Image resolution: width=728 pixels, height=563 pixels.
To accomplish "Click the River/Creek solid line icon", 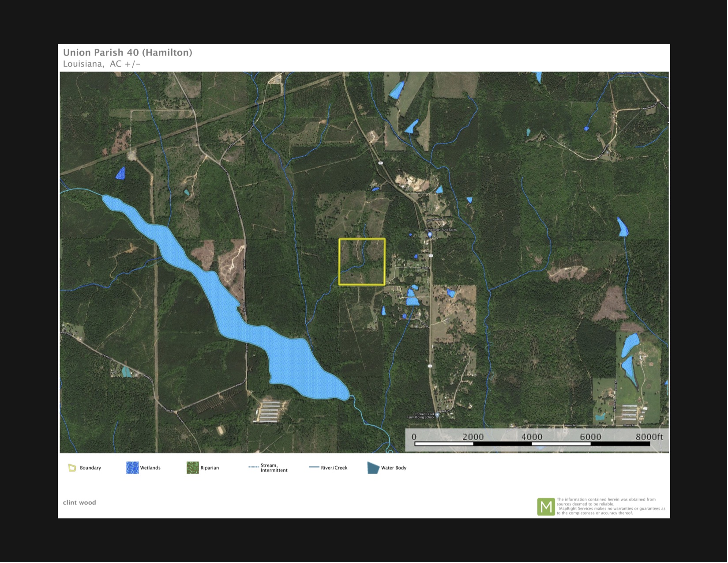I will (314, 467).
